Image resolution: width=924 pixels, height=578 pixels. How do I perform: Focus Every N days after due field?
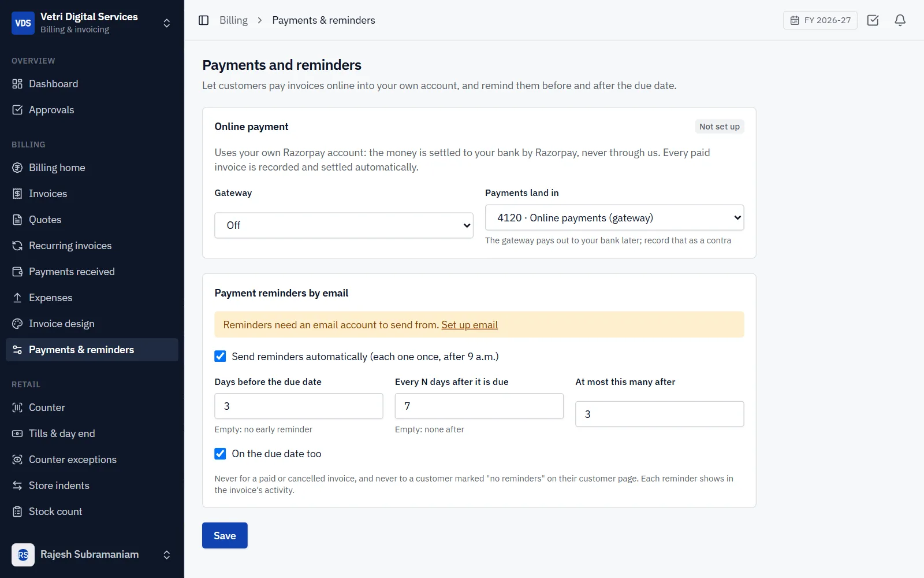(479, 406)
